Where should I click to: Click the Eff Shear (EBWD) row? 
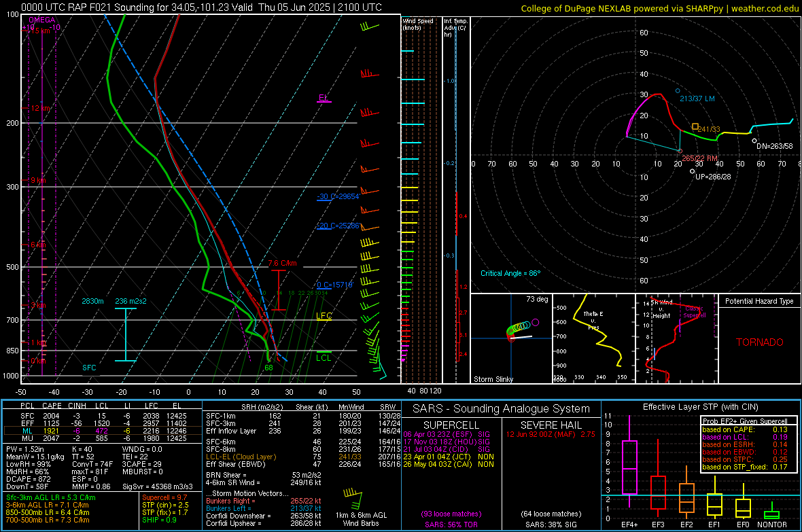coord(303,464)
